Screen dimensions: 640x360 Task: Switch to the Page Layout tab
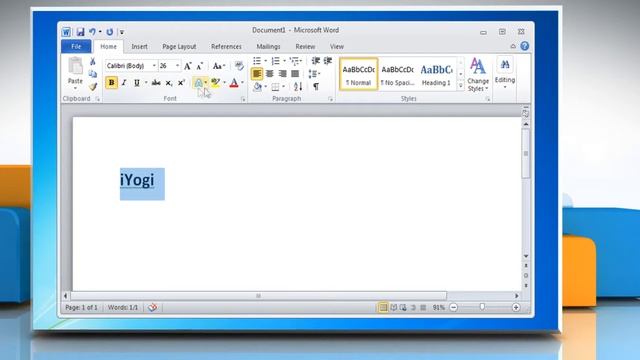click(179, 47)
